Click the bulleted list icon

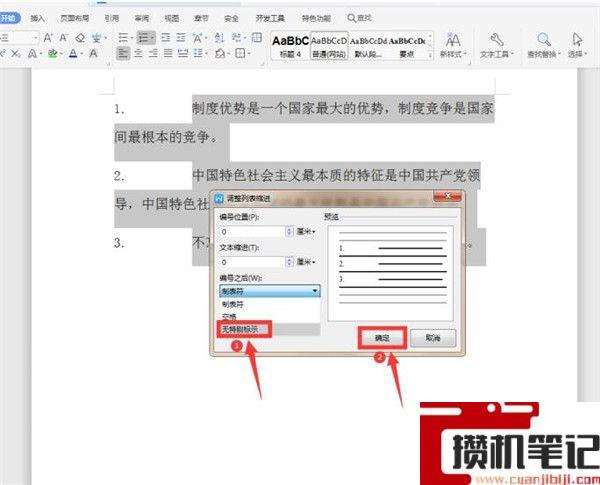[x=123, y=38]
